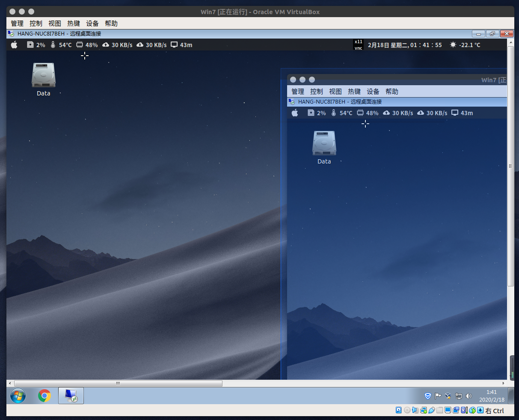The height and width of the screenshot is (420, 519).
Task: Click the Apple logo in the outer remote desktop bar
Action: (14, 45)
